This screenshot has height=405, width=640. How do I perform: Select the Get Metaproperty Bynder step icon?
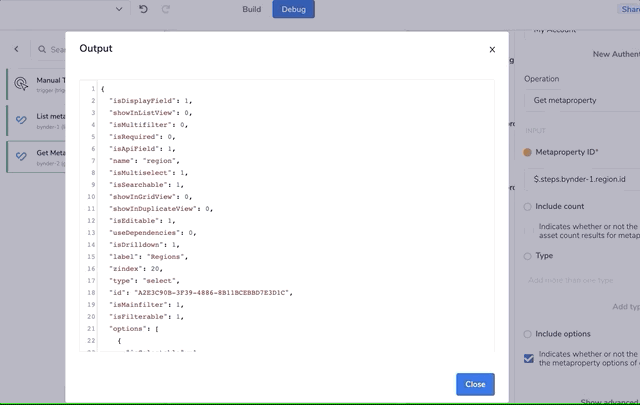22,157
